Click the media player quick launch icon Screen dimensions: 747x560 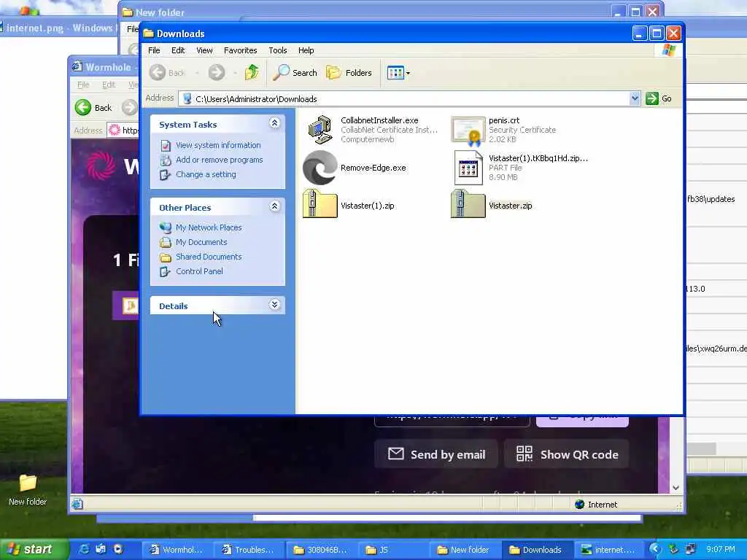tap(117, 550)
